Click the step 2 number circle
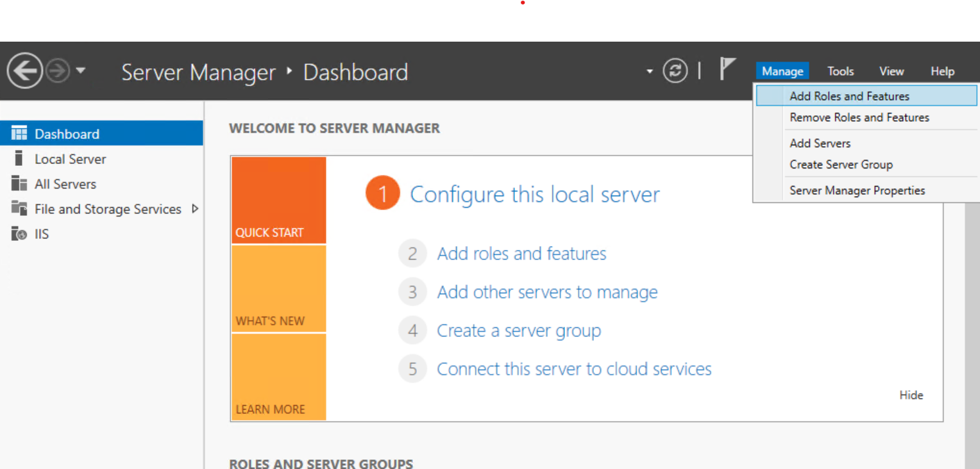Viewport: 980px width, 469px height. [x=412, y=254]
